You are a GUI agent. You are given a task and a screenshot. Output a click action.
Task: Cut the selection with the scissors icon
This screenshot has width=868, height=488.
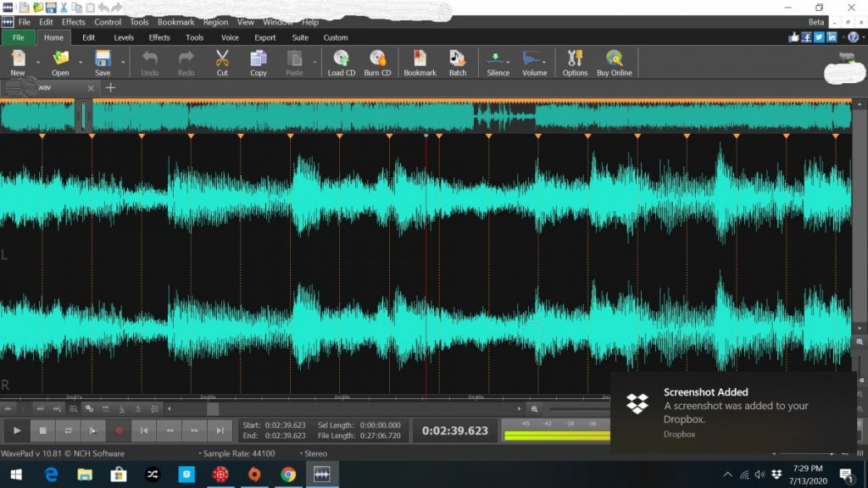point(222,63)
